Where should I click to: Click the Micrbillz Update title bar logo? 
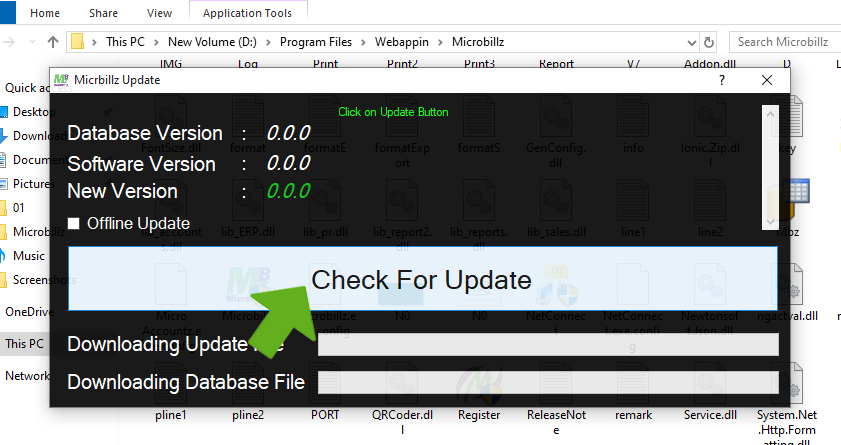click(x=61, y=80)
